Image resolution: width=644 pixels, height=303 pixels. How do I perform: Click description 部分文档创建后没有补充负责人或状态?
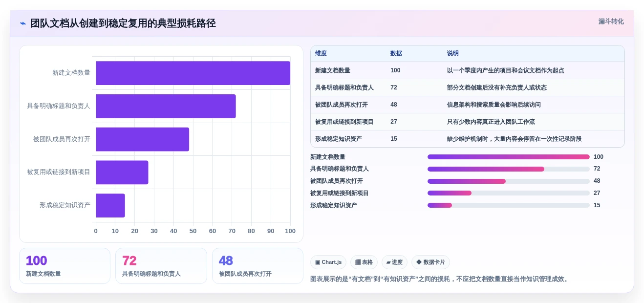pyautogui.click(x=497, y=87)
